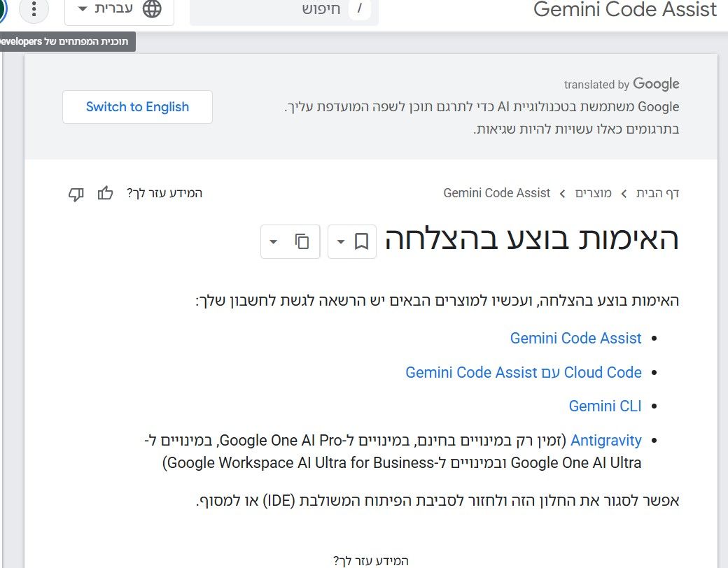The width and height of the screenshot is (728, 568).
Task: Click the top המידע עזר לך? label
Action: tap(164, 193)
